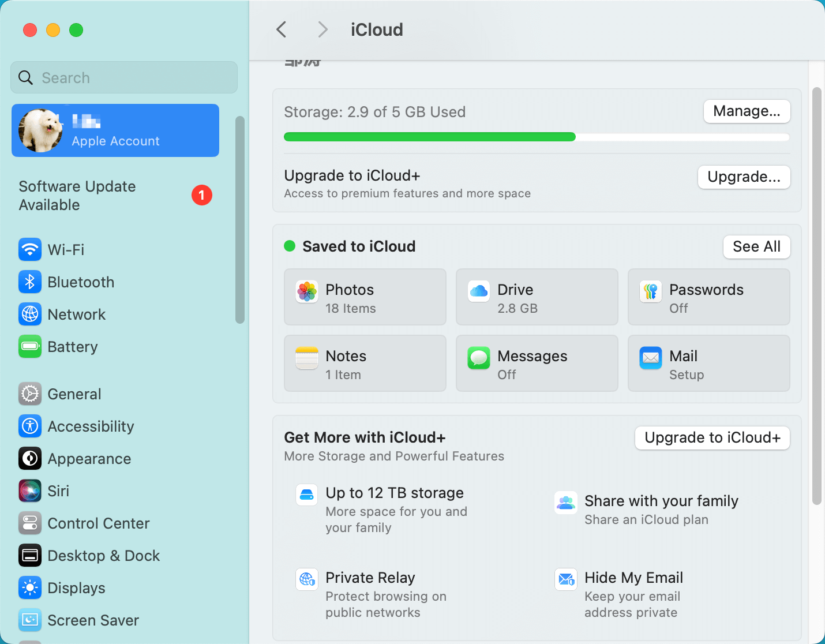Open the Mail setup icon

[650, 358]
